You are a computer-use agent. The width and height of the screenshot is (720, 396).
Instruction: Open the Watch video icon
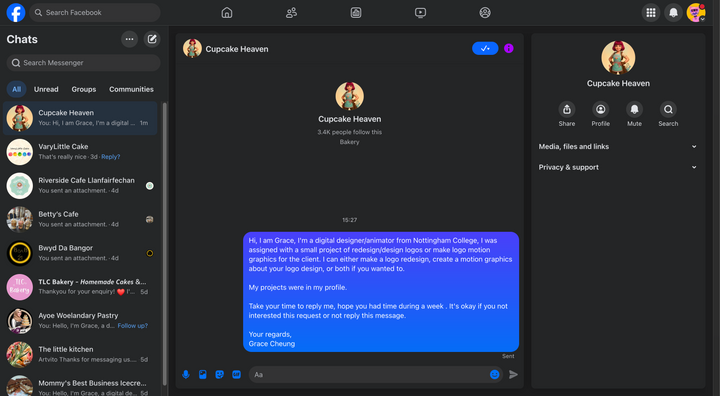pyautogui.click(x=420, y=12)
